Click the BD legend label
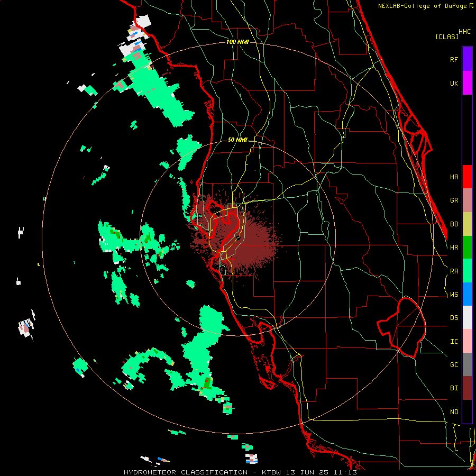 (454, 224)
